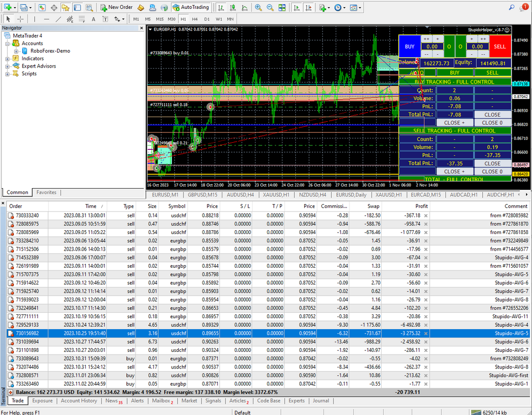Image resolution: width=532 pixels, height=415 pixels.
Task: Click the red SELL panel button
Action: pyautogui.click(x=500, y=46)
